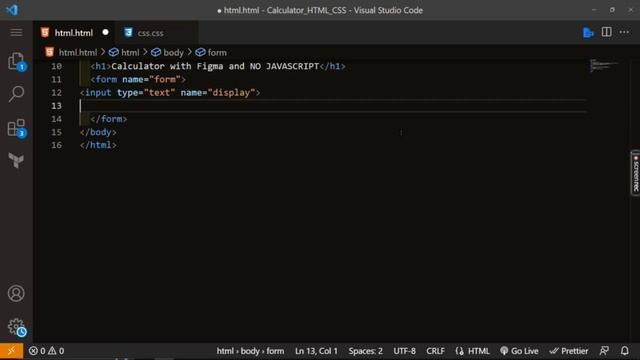Click the feedback icon in status bar
The width and height of the screenshot is (640, 360).
(604, 351)
